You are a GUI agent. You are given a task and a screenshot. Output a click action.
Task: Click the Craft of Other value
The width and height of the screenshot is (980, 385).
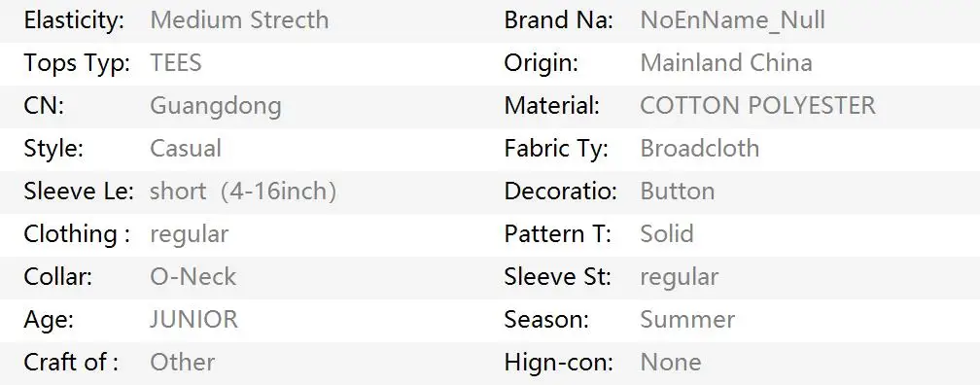[183, 362]
